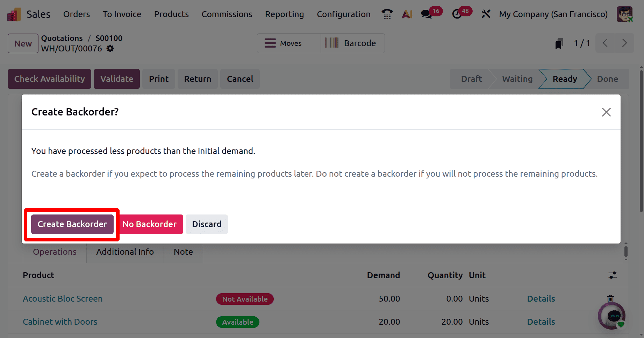The height and width of the screenshot is (338, 644).
Task: Select the Done status stage
Action: (x=607, y=79)
